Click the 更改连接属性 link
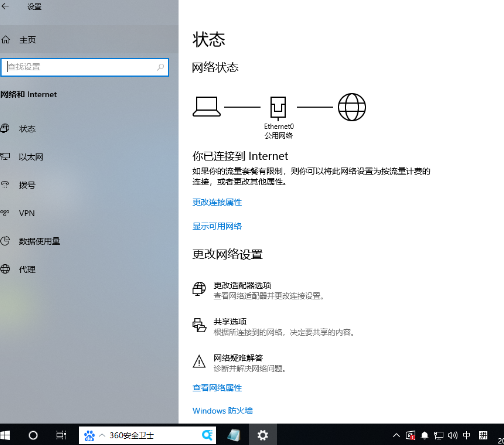 [217, 202]
